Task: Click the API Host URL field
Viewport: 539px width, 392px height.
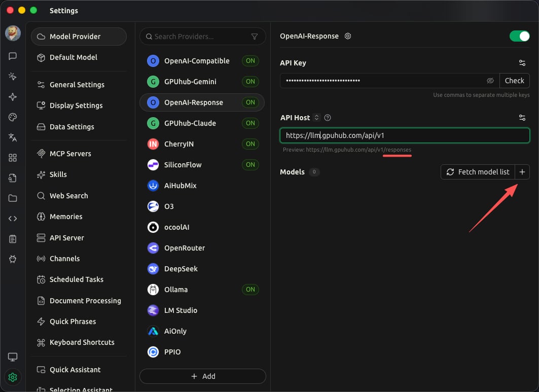Action: 405,135
